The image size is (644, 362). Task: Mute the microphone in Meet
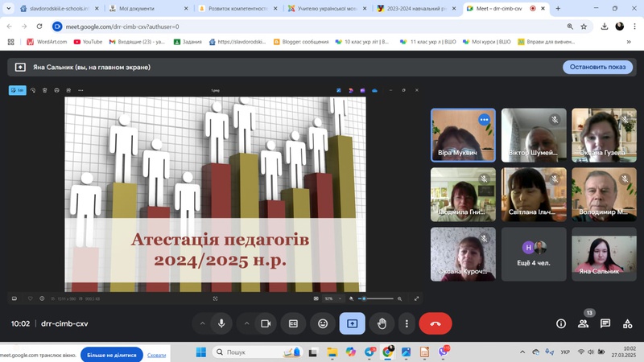click(x=221, y=323)
